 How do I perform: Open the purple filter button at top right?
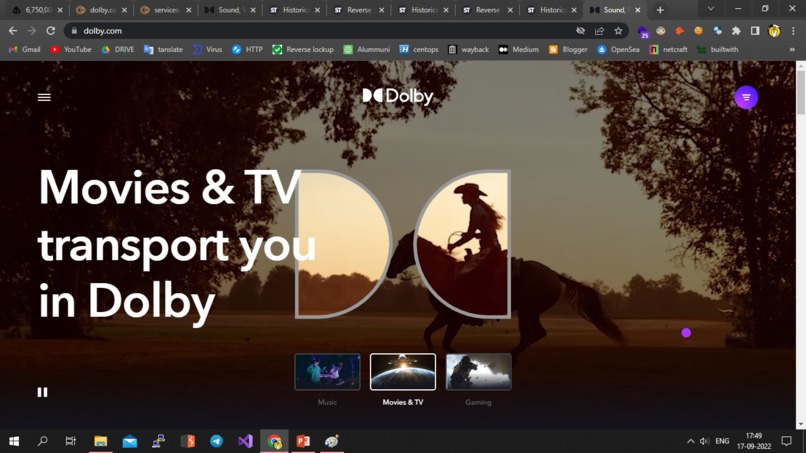pos(746,97)
